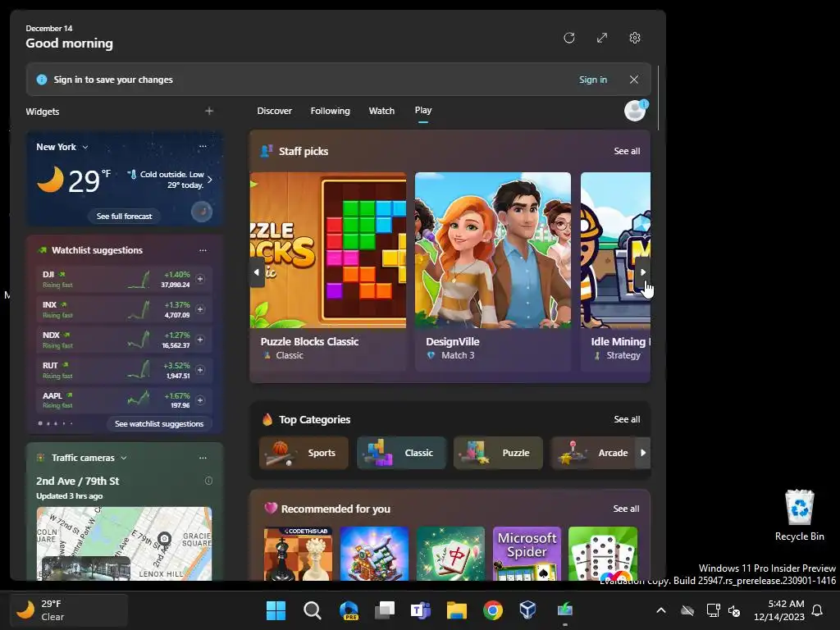Image resolution: width=840 pixels, height=630 pixels.
Task: See all Staff picks
Action: pos(627,151)
